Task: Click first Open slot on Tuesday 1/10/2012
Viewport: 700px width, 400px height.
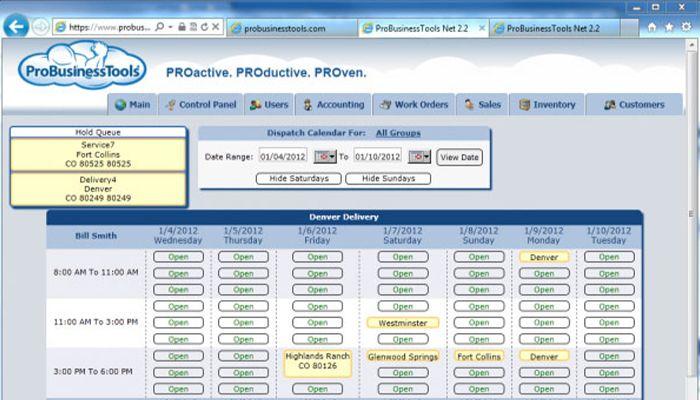Action: point(609,257)
